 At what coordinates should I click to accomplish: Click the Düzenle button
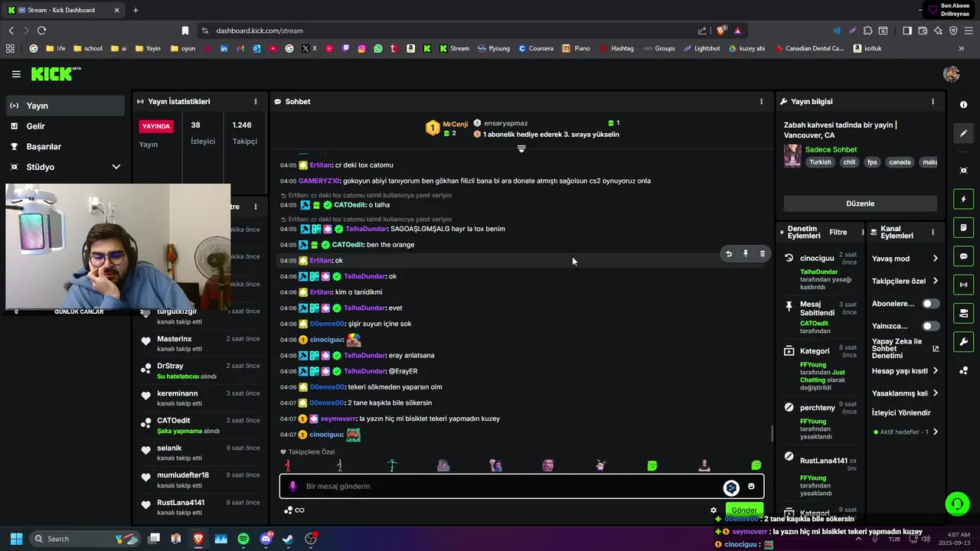860,204
